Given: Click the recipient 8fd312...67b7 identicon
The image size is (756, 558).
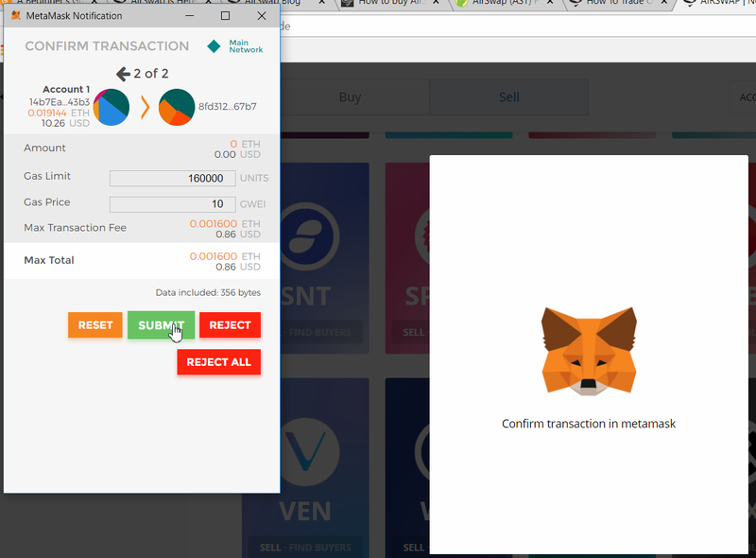Looking at the screenshot, I should pyautogui.click(x=177, y=107).
